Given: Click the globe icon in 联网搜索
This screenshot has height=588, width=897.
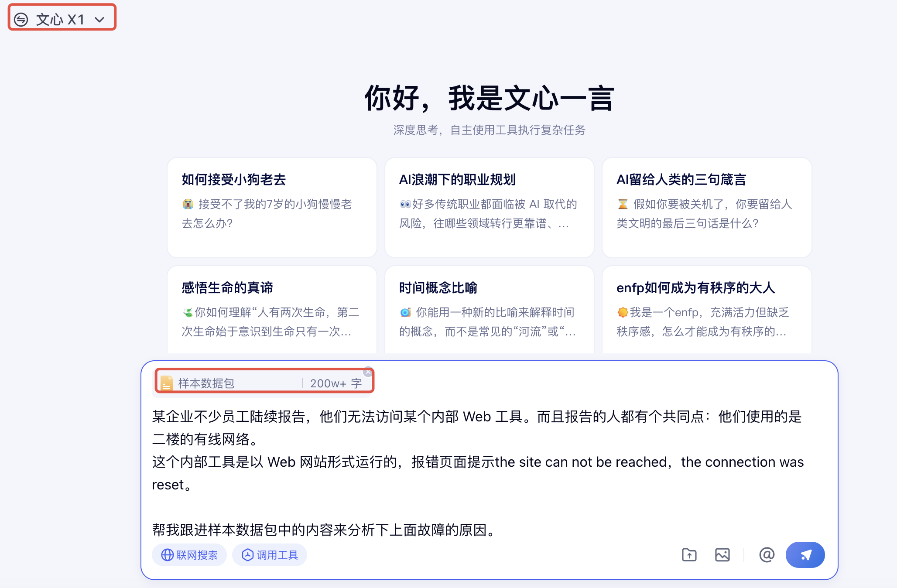Looking at the screenshot, I should pyautogui.click(x=167, y=555).
